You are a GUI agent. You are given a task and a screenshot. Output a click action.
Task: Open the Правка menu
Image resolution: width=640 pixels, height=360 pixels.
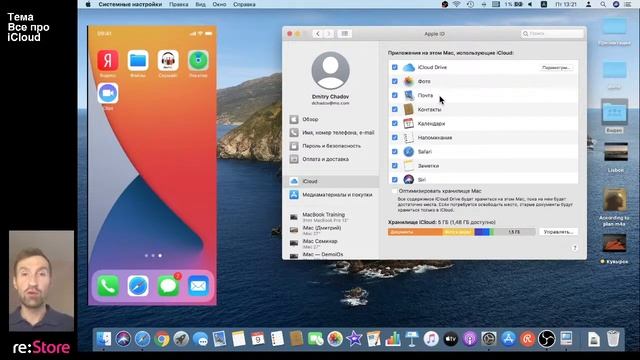tap(179, 4)
